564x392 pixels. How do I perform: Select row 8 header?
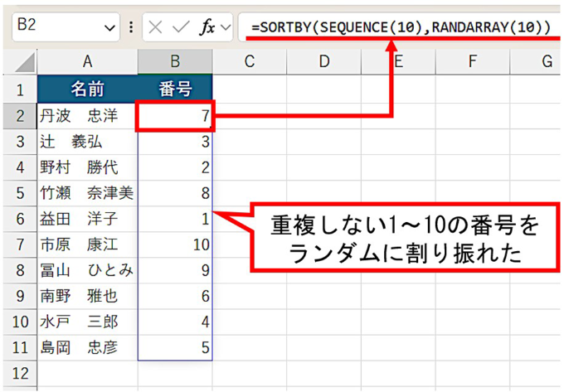click(20, 270)
